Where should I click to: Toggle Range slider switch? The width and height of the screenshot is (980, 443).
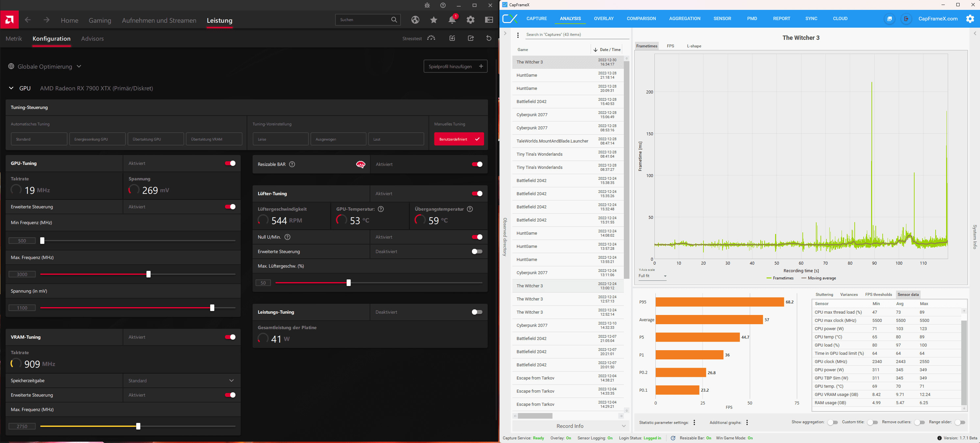(x=960, y=423)
